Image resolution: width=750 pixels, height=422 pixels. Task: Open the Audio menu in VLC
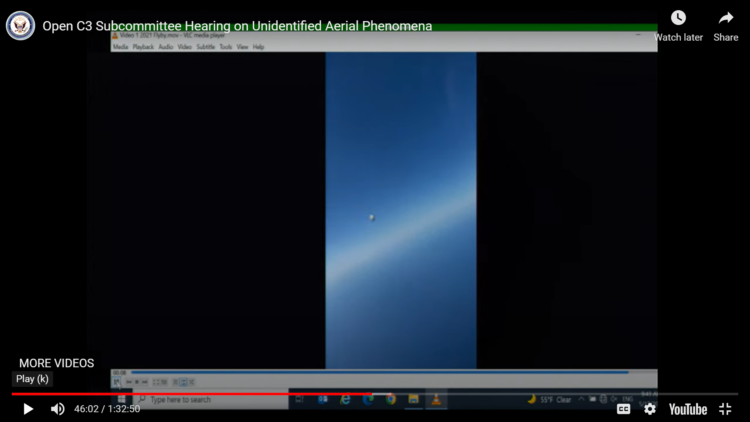click(x=165, y=47)
